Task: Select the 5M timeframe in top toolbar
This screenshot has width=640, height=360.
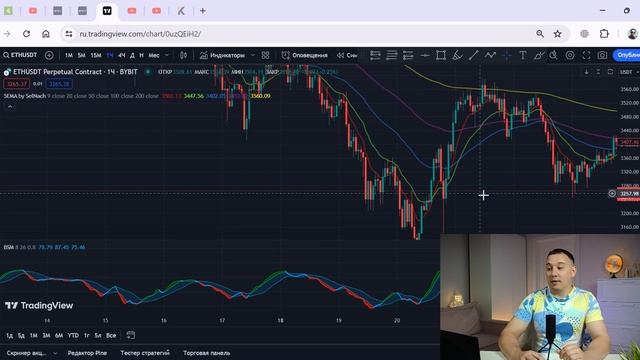Action: click(x=82, y=55)
